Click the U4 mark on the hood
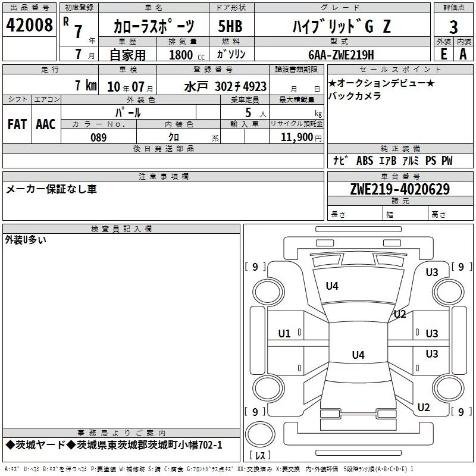The width and height of the screenshot is (476, 476). pyautogui.click(x=332, y=286)
